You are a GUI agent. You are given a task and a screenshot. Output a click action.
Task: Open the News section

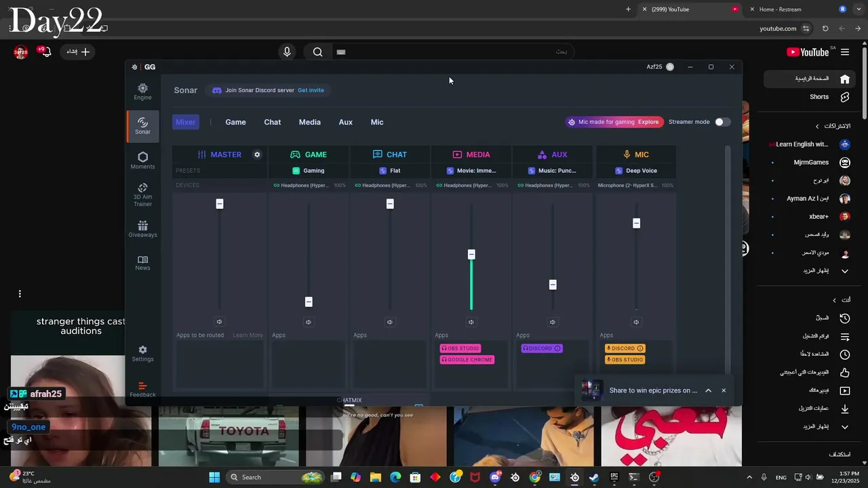pyautogui.click(x=142, y=263)
